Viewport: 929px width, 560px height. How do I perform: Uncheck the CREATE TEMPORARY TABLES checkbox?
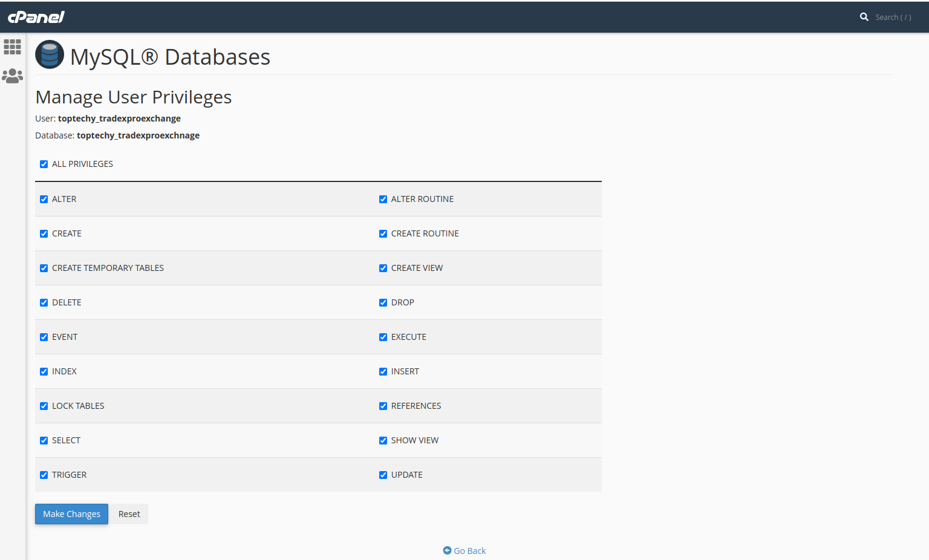click(44, 268)
